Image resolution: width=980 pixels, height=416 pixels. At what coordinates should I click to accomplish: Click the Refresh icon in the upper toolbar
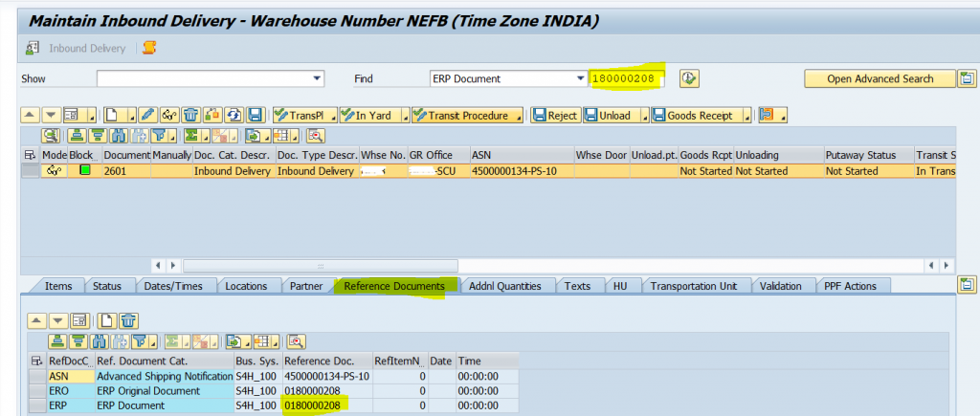[x=234, y=116]
